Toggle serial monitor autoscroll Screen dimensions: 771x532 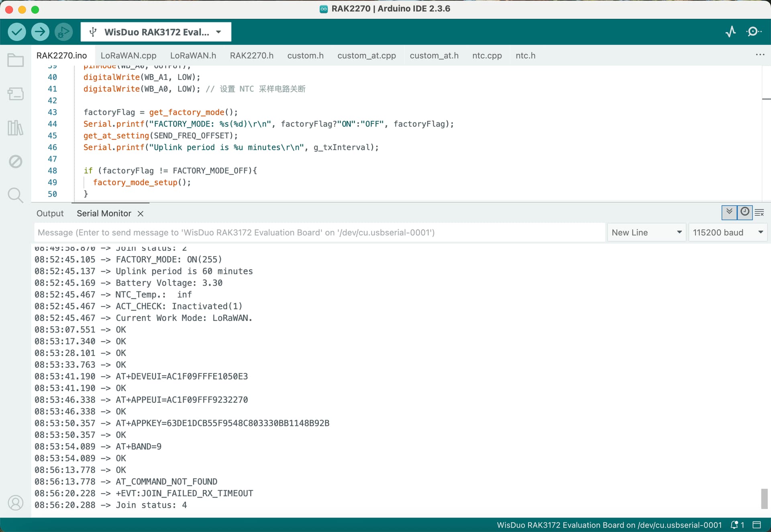(729, 212)
